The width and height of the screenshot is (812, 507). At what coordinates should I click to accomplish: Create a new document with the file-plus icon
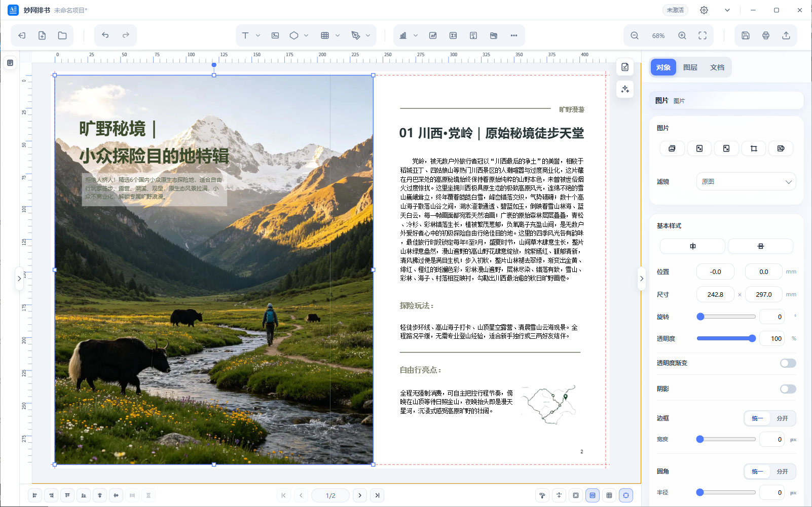42,35
